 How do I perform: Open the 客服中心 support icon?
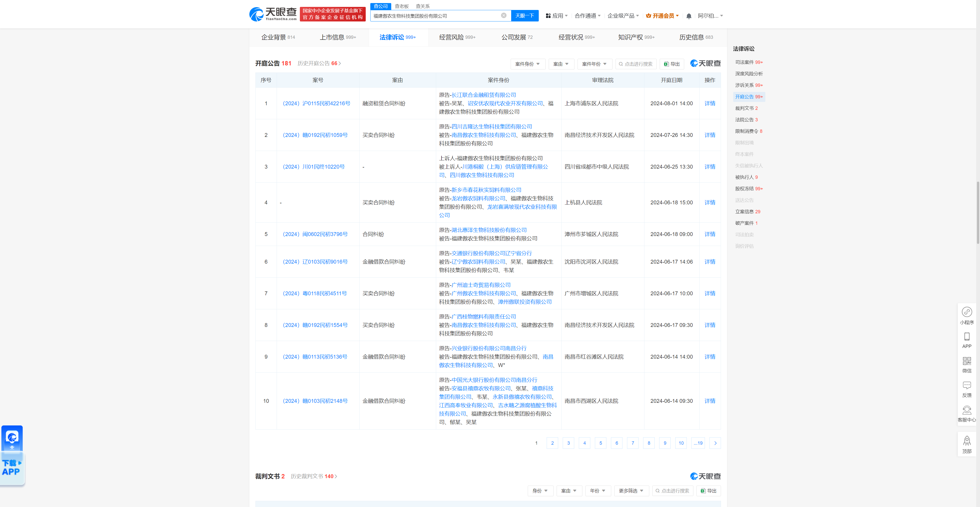967,414
